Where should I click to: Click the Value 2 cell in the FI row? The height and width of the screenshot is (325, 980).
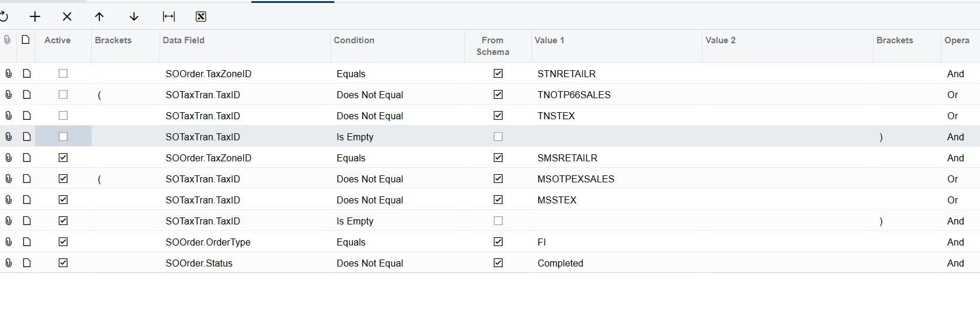tap(788, 242)
